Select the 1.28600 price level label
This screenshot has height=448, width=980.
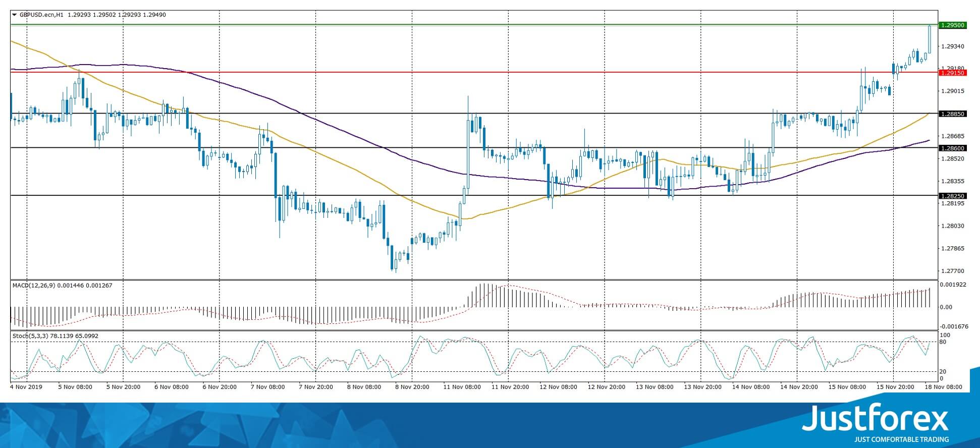click(952, 148)
